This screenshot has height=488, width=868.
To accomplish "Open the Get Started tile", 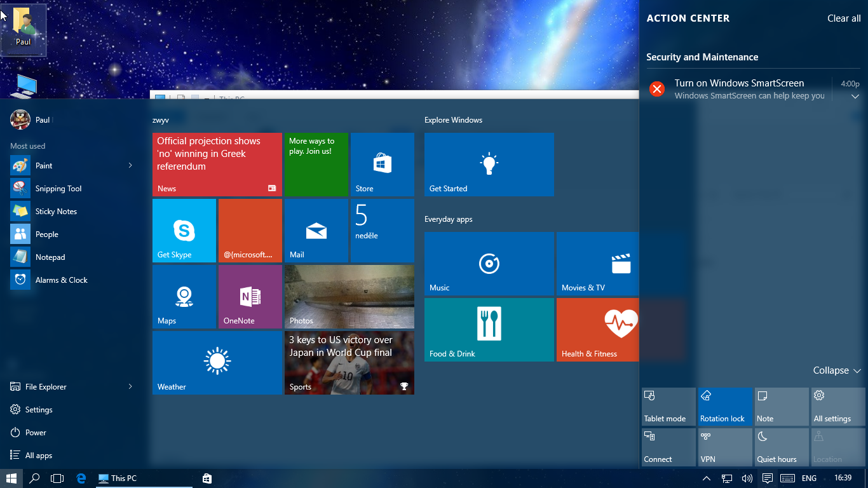I will point(489,165).
